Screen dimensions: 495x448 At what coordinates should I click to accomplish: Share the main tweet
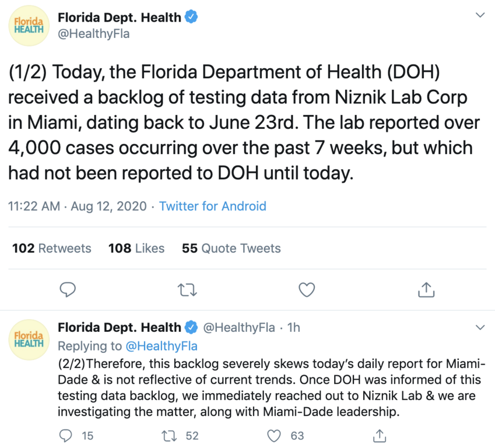(426, 289)
